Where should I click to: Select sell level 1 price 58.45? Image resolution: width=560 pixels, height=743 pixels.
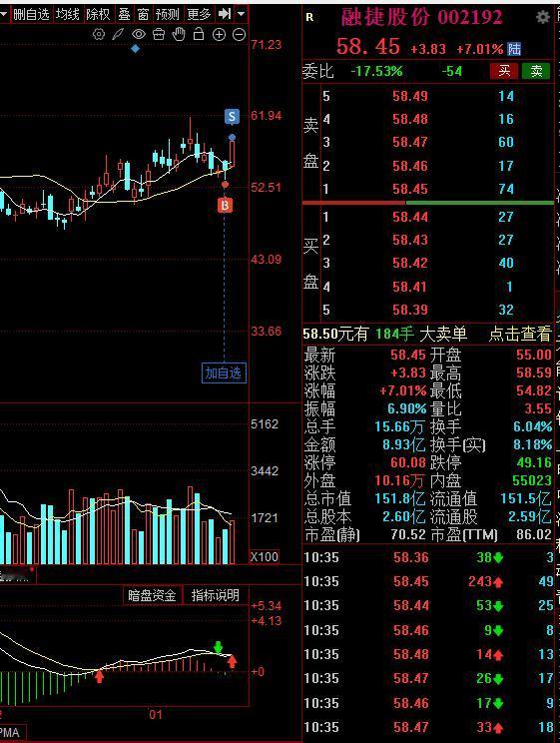410,189
